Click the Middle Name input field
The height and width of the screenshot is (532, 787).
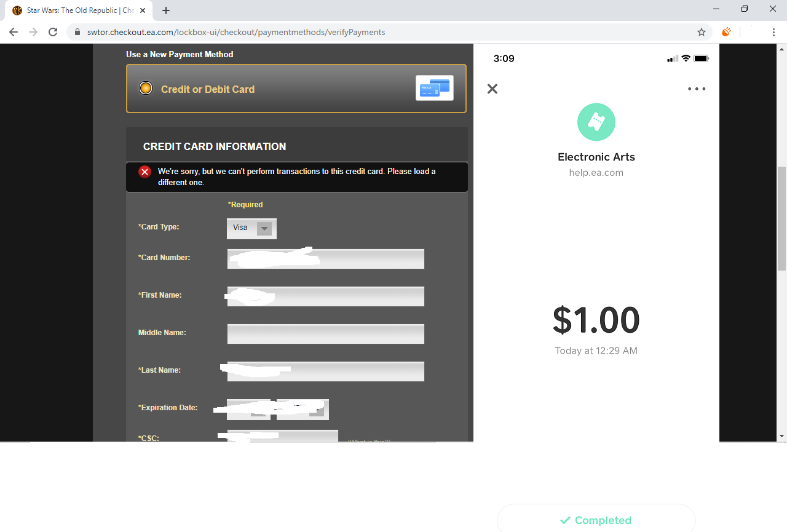(x=326, y=334)
